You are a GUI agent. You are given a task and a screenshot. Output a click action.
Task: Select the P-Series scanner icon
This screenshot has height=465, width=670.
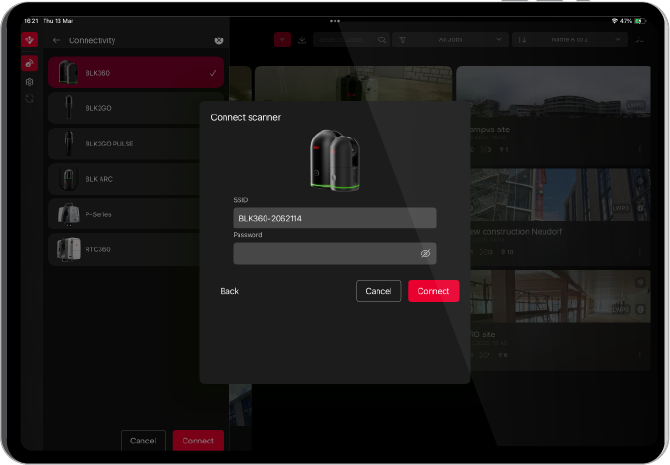click(68, 214)
